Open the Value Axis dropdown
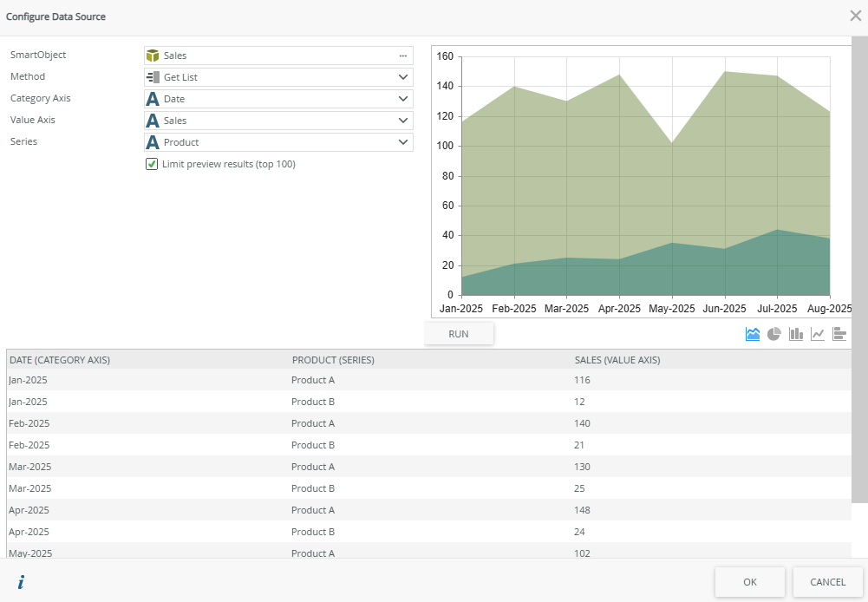 pos(402,121)
